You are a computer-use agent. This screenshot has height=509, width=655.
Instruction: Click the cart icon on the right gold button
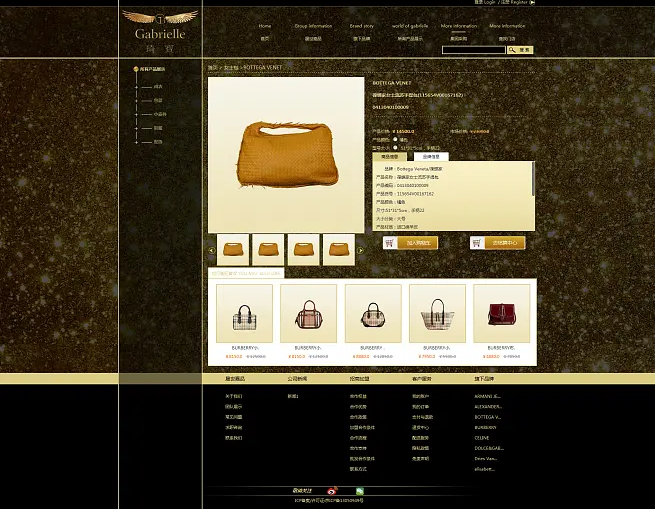(x=477, y=243)
